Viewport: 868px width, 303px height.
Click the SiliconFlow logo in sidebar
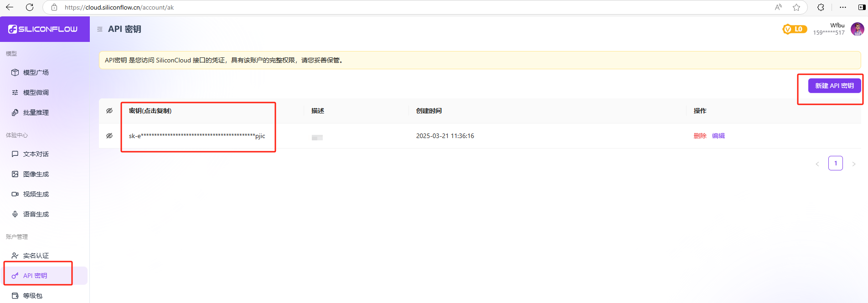click(43, 29)
